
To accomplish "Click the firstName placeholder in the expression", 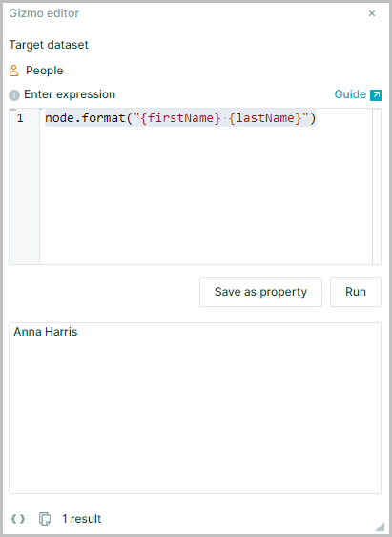I will tap(180, 118).
